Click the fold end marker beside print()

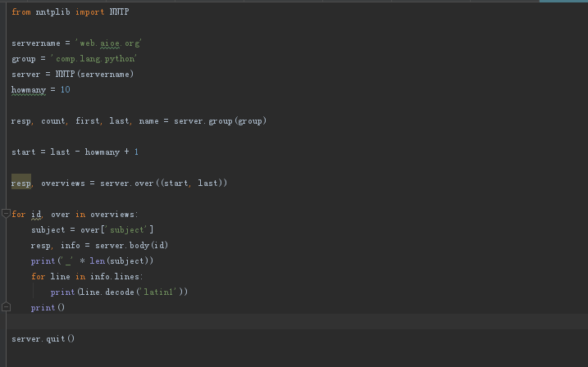6,307
